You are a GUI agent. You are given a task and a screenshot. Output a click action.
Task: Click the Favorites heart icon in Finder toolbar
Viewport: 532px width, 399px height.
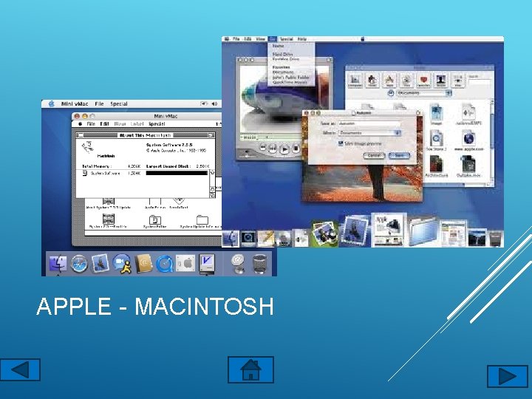pos(424,80)
